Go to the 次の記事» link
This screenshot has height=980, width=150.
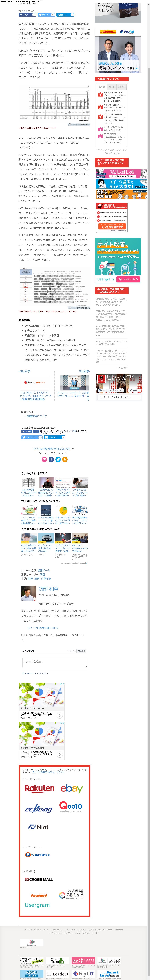click(85, 371)
